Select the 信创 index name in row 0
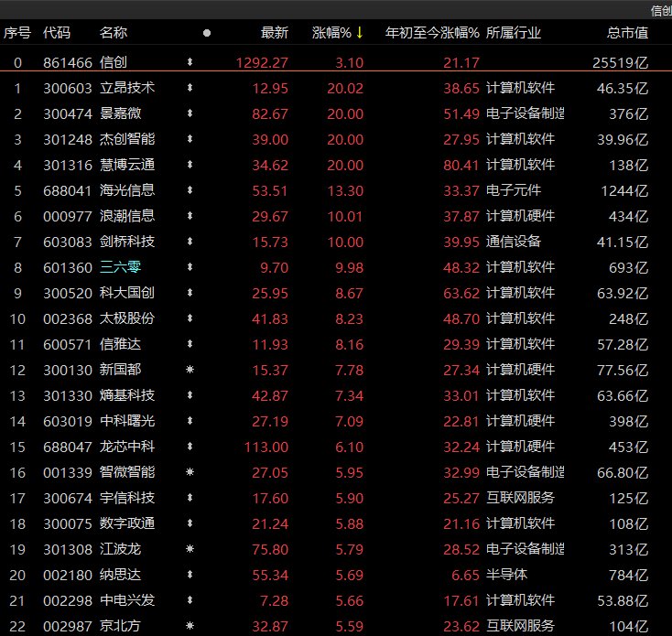This screenshot has height=636, width=672. 114,62
